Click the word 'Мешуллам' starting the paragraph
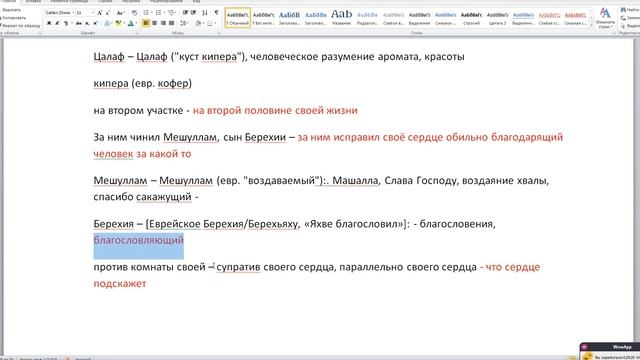The width and height of the screenshot is (640, 360). (x=120, y=180)
